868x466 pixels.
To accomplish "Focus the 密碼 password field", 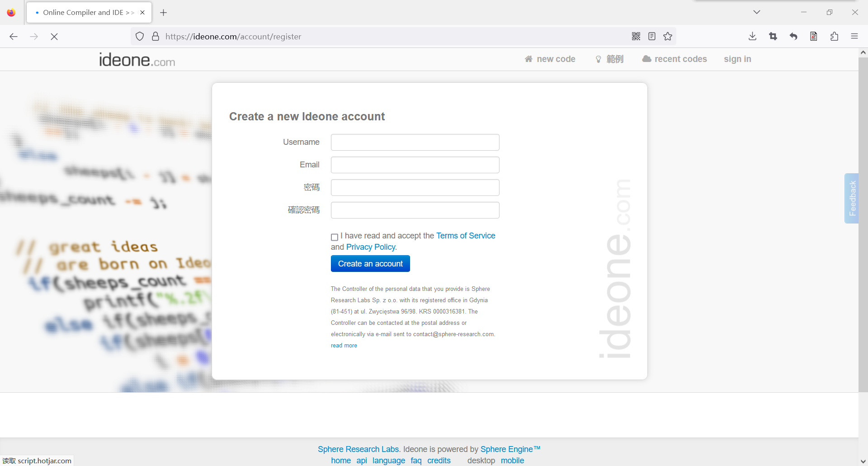I will [x=415, y=187].
